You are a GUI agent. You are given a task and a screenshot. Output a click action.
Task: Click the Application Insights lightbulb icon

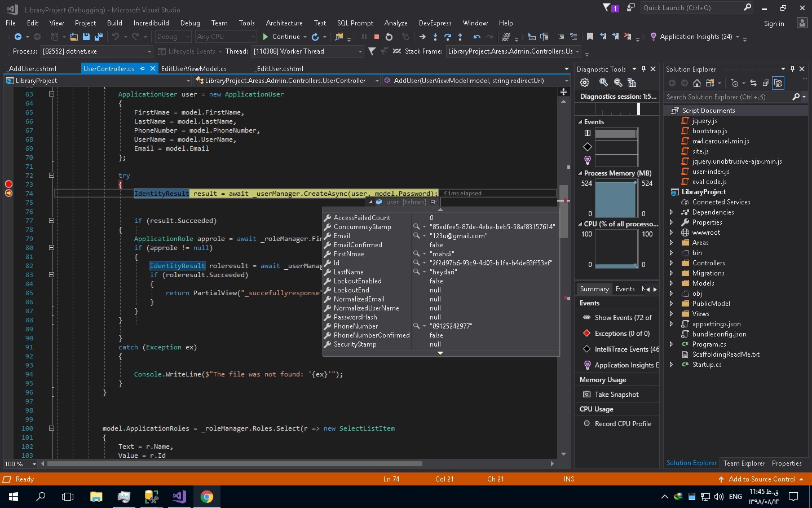click(x=653, y=37)
